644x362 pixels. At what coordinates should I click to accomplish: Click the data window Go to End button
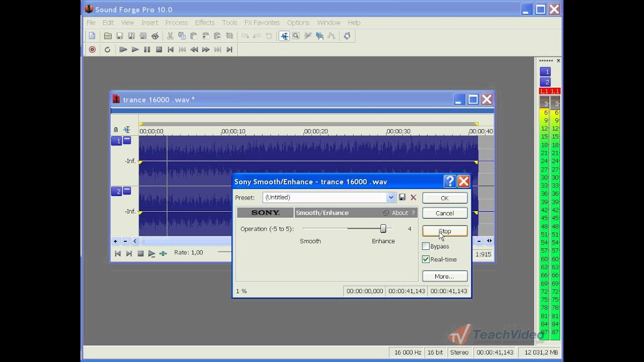pos(129,253)
